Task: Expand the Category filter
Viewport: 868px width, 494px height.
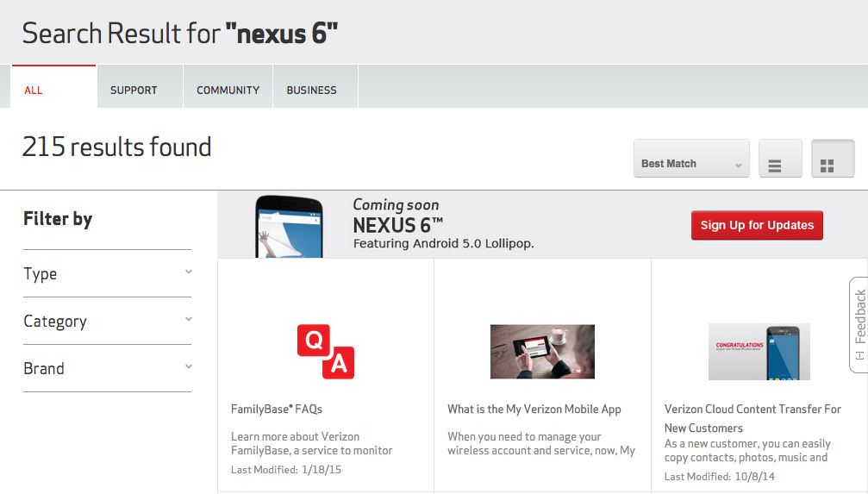Action: point(107,322)
